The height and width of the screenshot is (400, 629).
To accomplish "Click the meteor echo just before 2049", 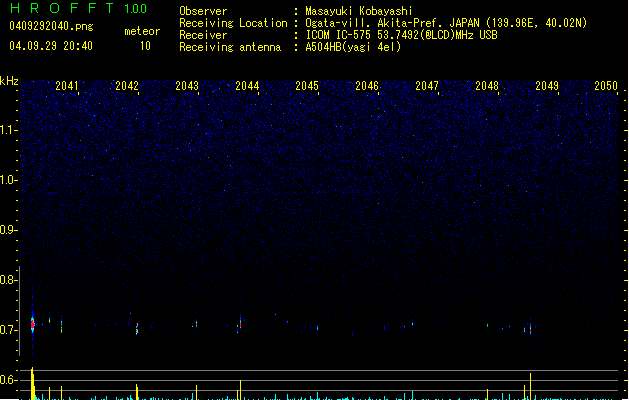I will tap(530, 329).
